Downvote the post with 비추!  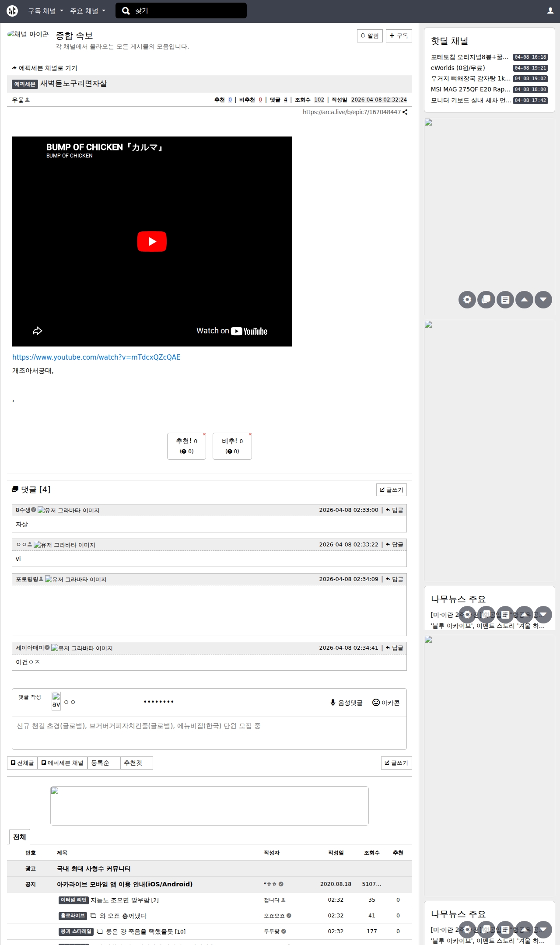click(x=232, y=446)
